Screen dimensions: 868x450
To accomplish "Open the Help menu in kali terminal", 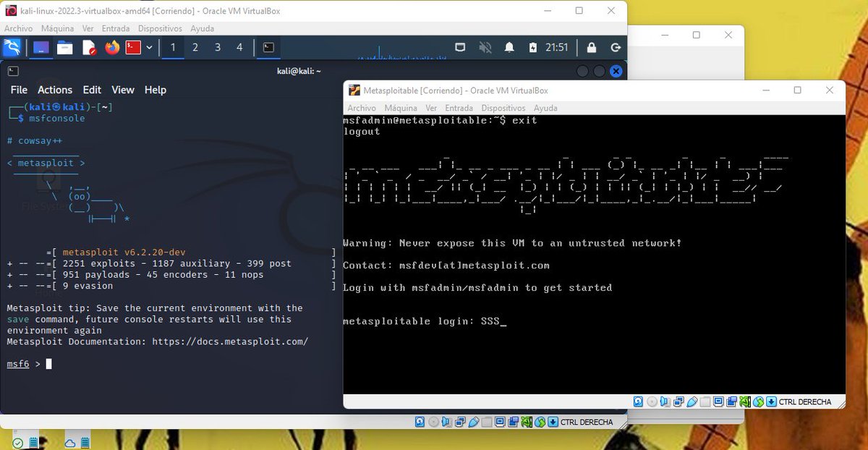I will [x=156, y=90].
